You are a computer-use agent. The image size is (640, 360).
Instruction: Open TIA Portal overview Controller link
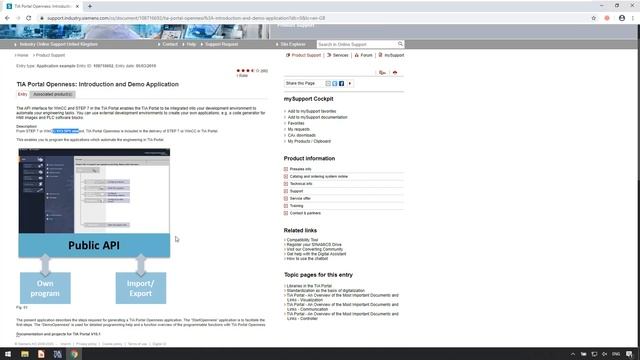coord(342,316)
